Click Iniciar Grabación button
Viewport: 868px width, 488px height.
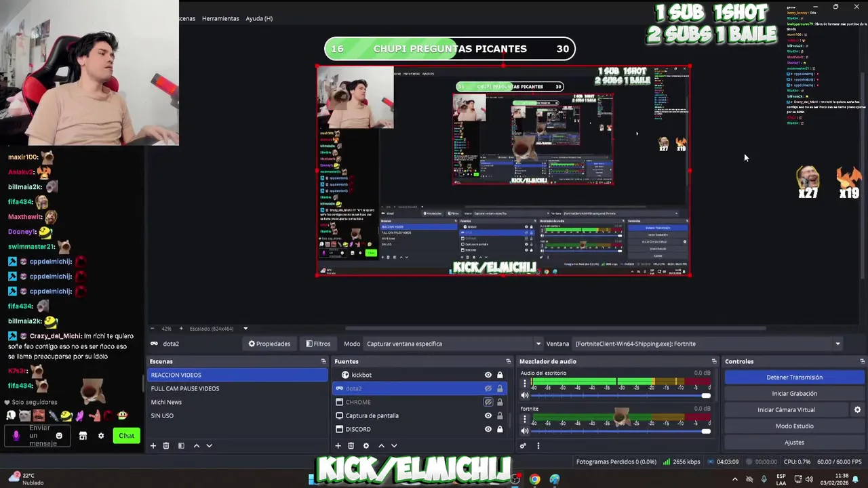(x=794, y=394)
